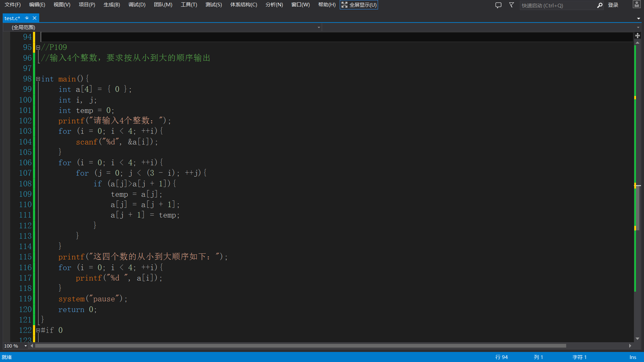Open the 生成(B) build menu
Image resolution: width=644 pixels, height=362 pixels.
tap(112, 5)
